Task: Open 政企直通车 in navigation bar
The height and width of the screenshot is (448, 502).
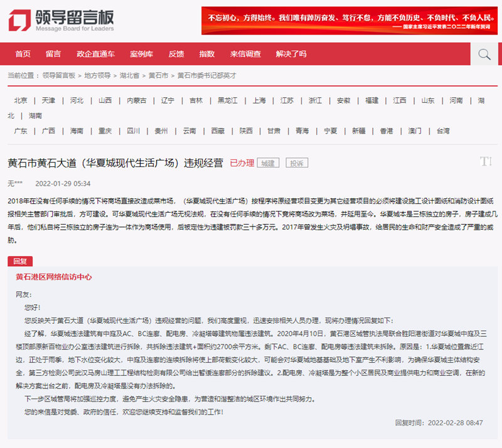Action: point(96,54)
